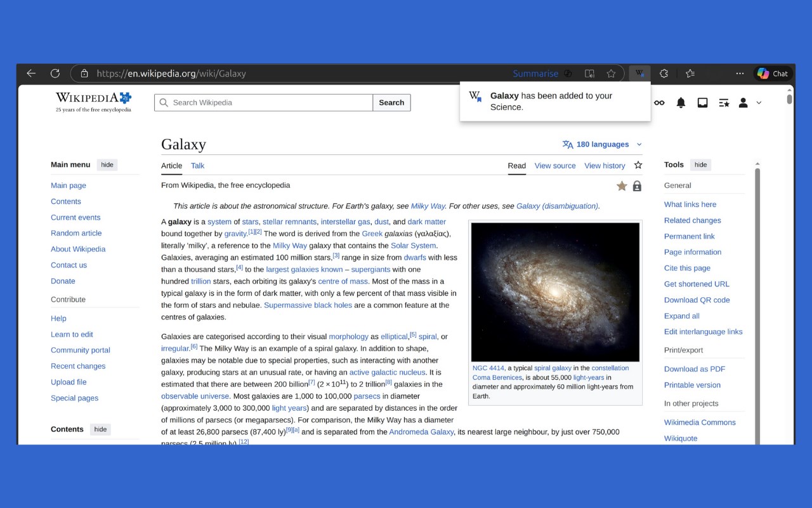Click the Wikipedia logo
The height and width of the screenshot is (508, 812).
coord(93,102)
